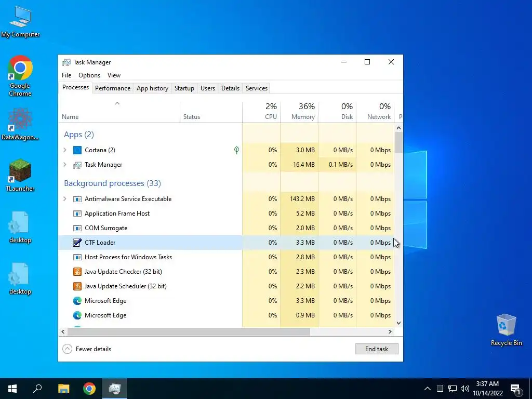Click the horizontal scrollbar left arrow
The height and width of the screenshot is (399, 532).
[x=63, y=332]
